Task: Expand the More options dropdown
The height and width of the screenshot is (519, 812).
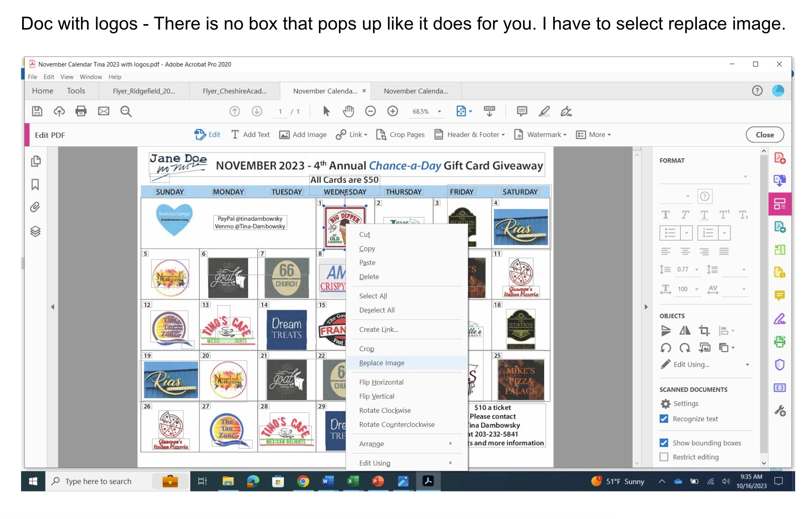Action: coord(594,135)
